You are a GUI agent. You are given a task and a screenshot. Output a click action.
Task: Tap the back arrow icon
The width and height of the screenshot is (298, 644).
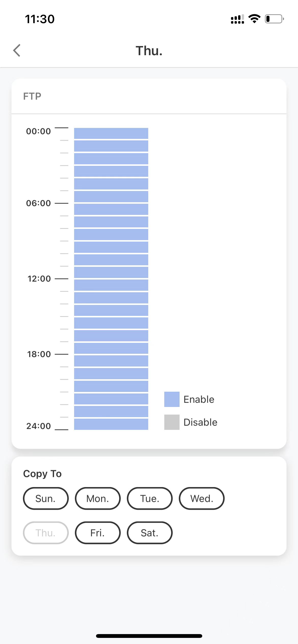[x=17, y=50]
